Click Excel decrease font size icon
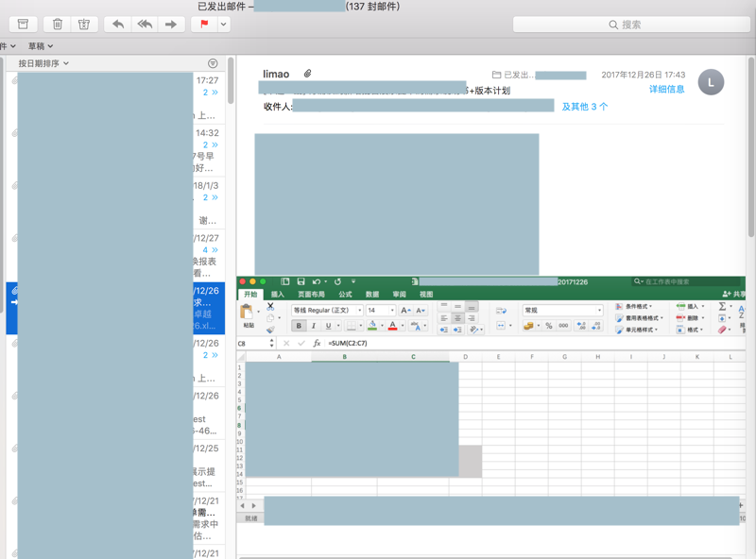 tap(421, 311)
